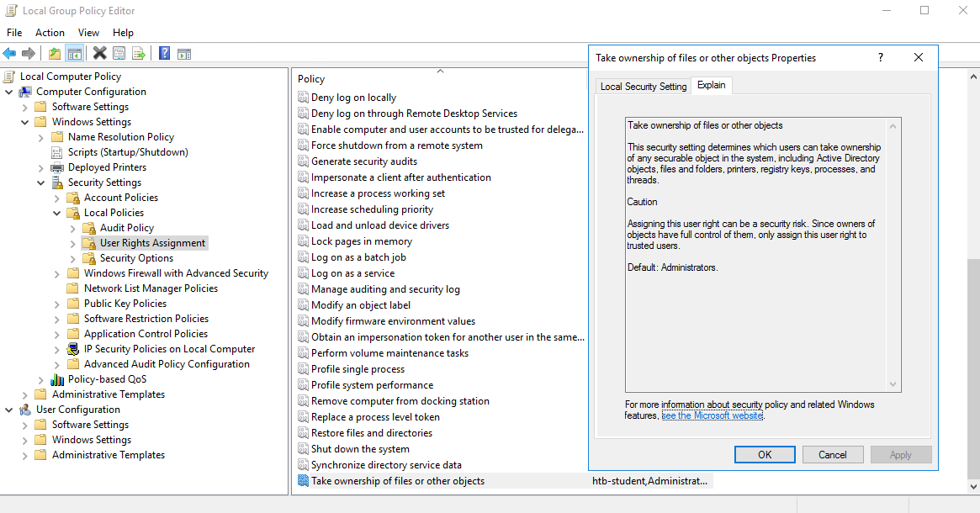The height and width of the screenshot is (513, 980).
Task: Click the policy list scroll up arrow
Action: click(973, 77)
